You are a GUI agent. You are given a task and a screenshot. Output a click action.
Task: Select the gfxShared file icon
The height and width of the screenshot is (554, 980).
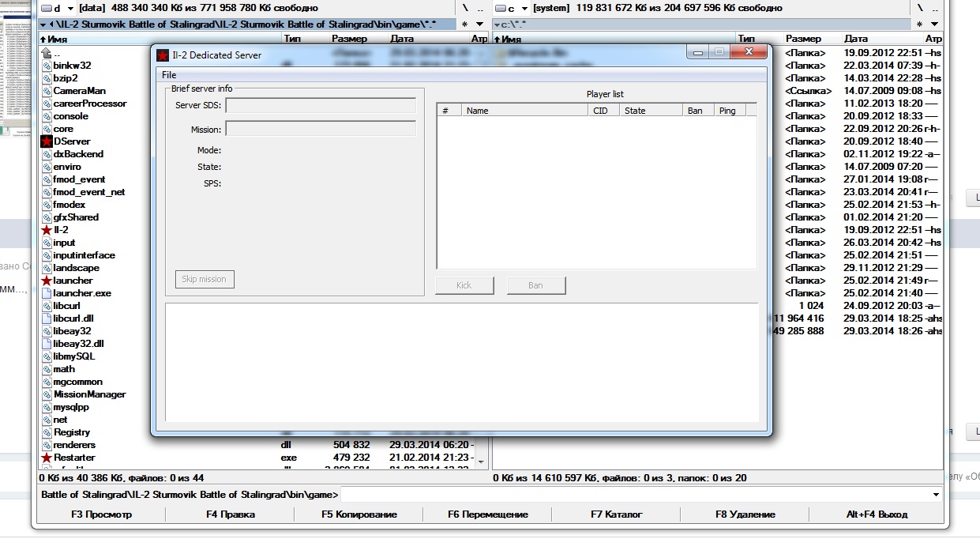click(x=47, y=217)
